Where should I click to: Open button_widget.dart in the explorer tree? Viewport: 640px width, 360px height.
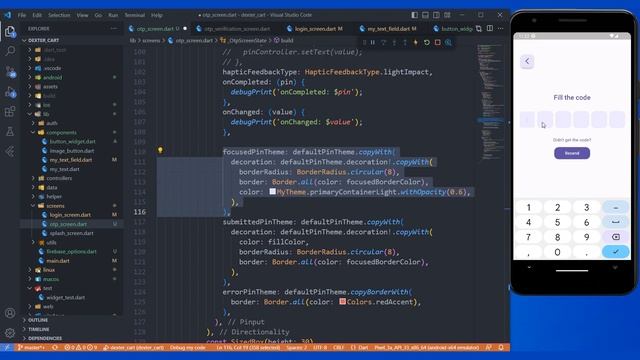tap(72, 142)
